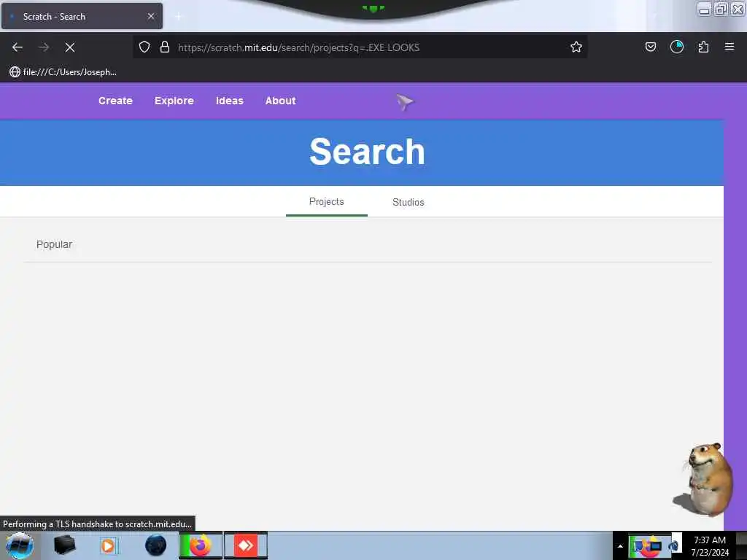The height and width of the screenshot is (560, 747).
Task: Open Ideas in Scratch navigation
Action: (x=230, y=101)
